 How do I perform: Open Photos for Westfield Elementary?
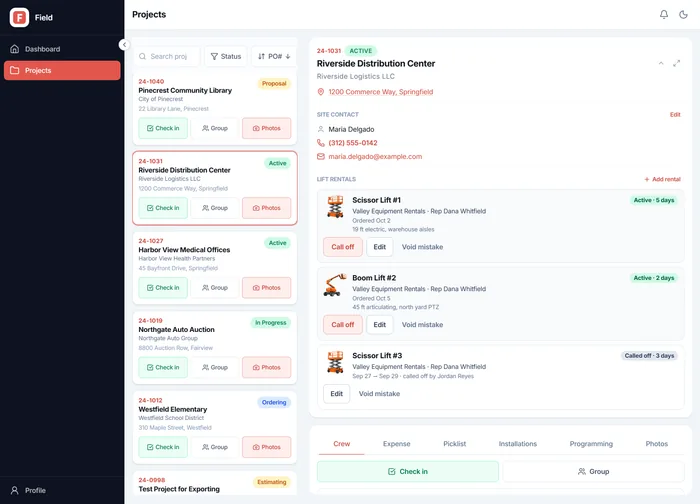coord(267,447)
